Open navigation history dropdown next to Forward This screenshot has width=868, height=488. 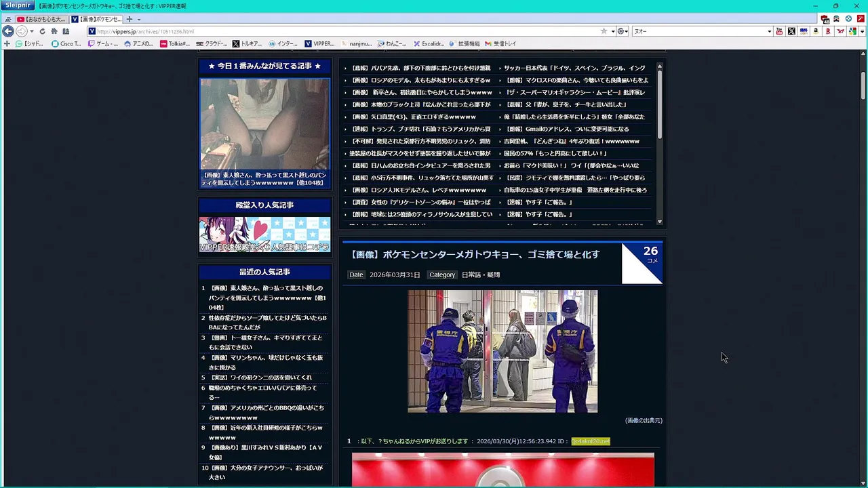31,31
